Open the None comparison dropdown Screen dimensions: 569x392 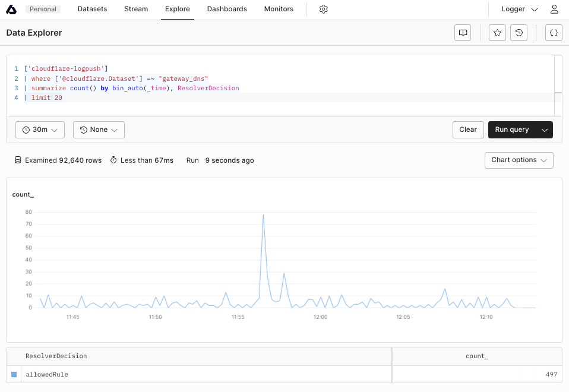pos(98,129)
